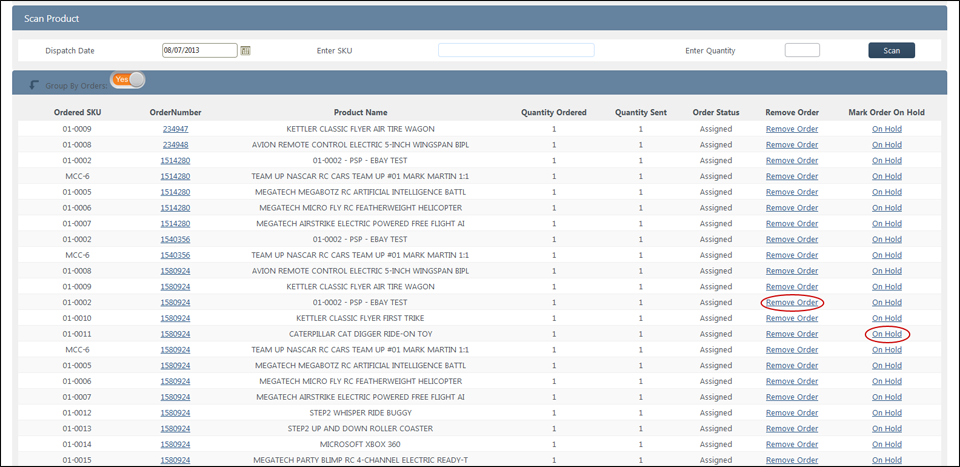This screenshot has height=467, width=960.
Task: Click the Scan Product panel title
Action: [x=51, y=18]
